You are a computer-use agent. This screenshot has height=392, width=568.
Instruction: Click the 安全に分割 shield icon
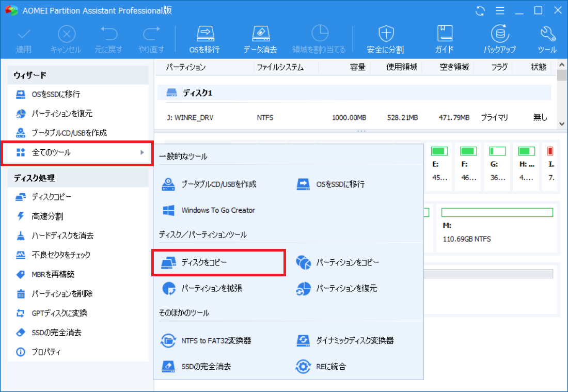tap(385, 39)
